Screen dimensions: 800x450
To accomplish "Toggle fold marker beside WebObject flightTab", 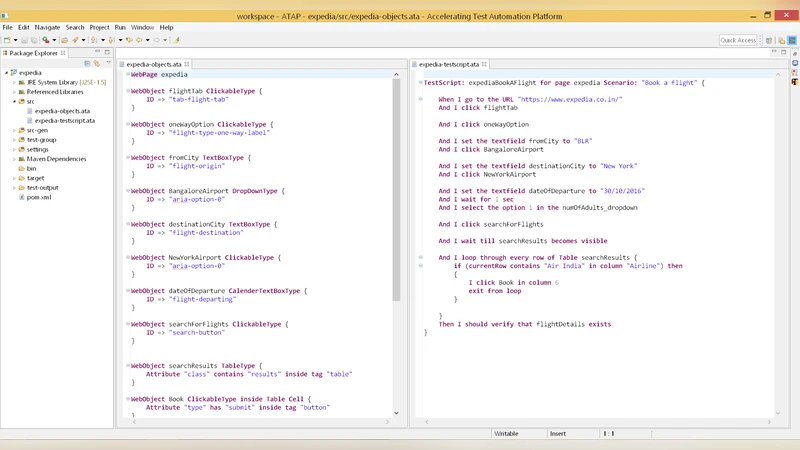I will 128,91.
